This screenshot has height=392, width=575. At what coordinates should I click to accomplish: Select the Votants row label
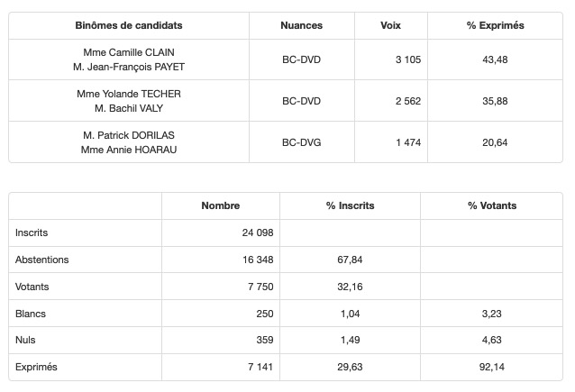32,287
